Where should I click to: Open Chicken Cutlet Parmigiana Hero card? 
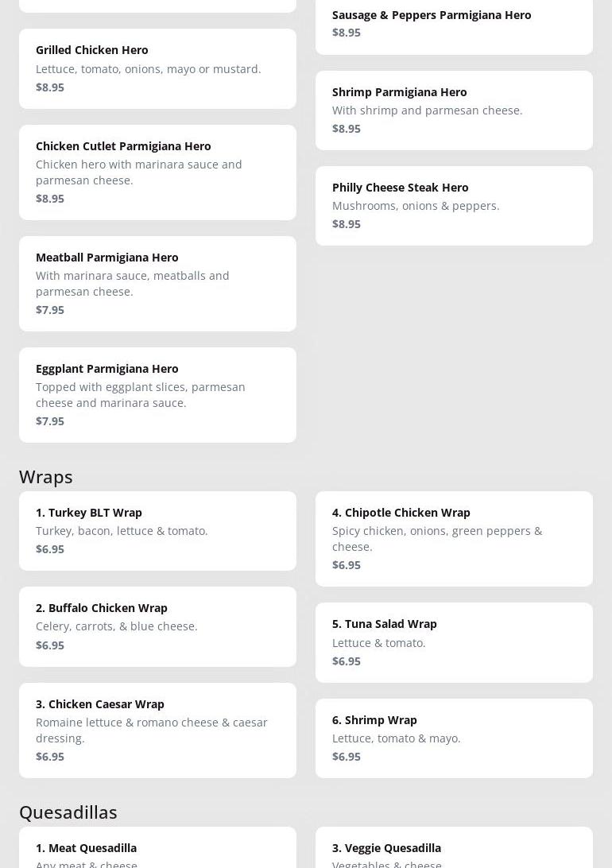[157, 172]
